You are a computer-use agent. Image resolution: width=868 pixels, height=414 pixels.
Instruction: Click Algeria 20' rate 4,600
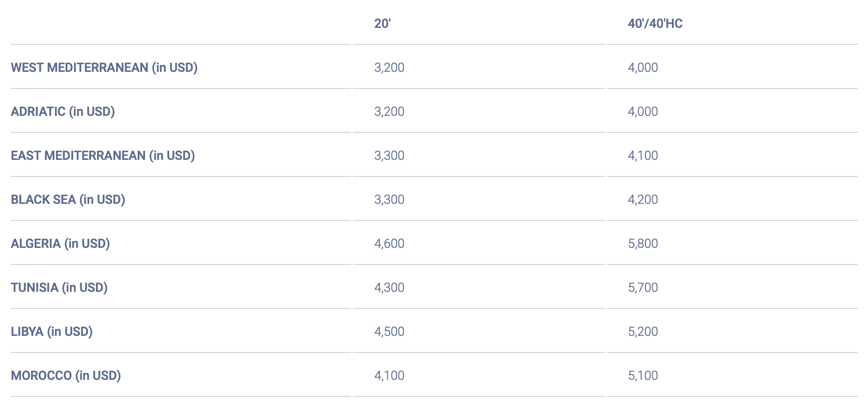[389, 243]
